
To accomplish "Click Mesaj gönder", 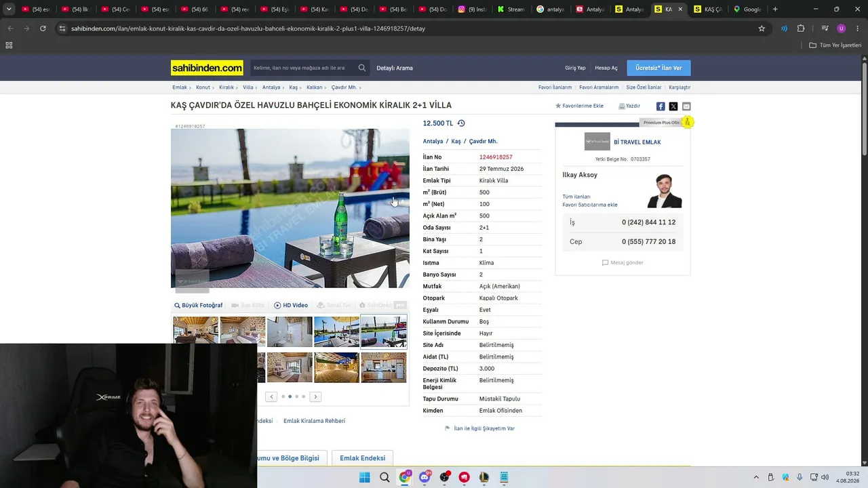I will pyautogui.click(x=623, y=263).
